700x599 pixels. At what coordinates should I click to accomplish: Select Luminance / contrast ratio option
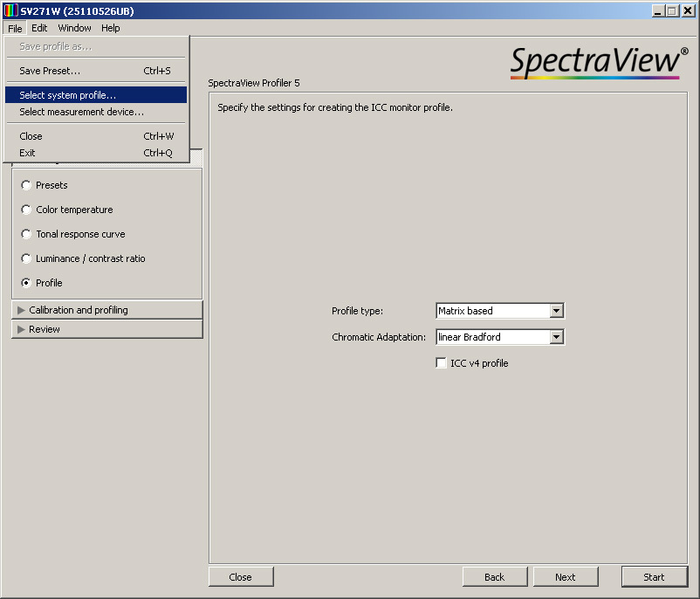coord(26,258)
